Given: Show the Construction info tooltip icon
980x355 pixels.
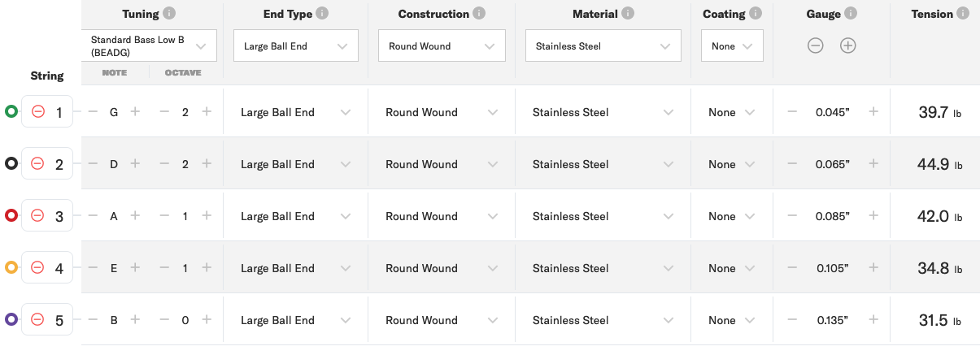Looking at the screenshot, I should pyautogui.click(x=479, y=14).
